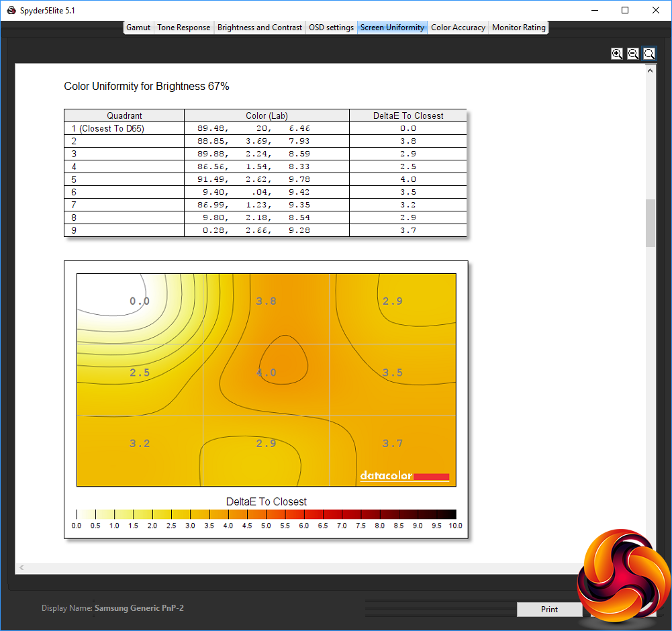Click the zoom in magnifier icon
Viewport: 672px width, 631px height.
[x=617, y=54]
